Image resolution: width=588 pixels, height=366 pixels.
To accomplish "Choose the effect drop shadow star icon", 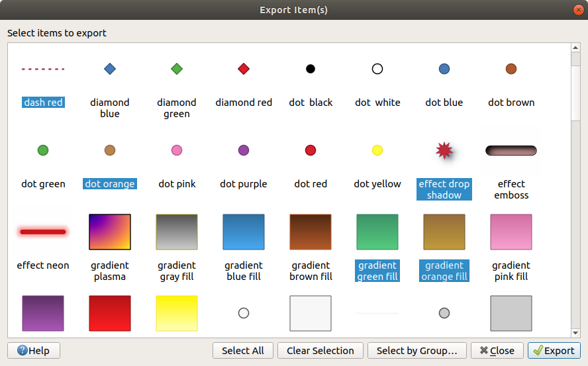I will coord(444,151).
